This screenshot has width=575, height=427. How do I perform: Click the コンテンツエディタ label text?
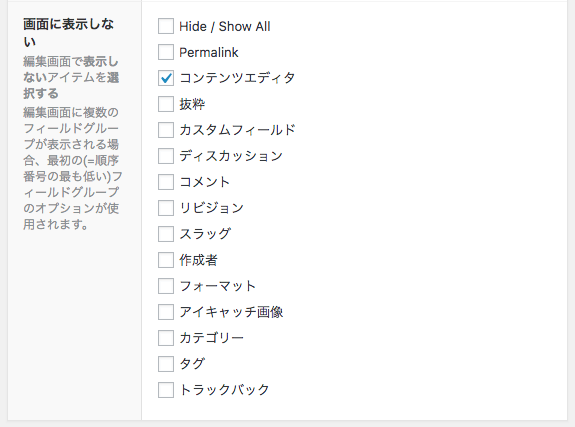237,78
